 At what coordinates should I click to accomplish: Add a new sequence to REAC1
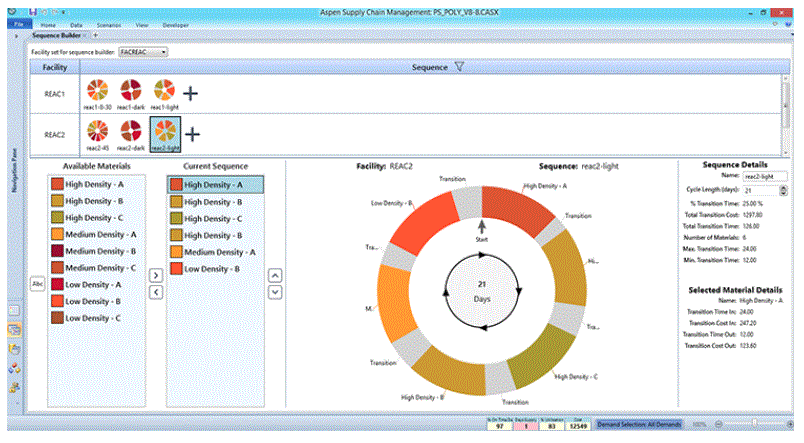click(x=190, y=93)
